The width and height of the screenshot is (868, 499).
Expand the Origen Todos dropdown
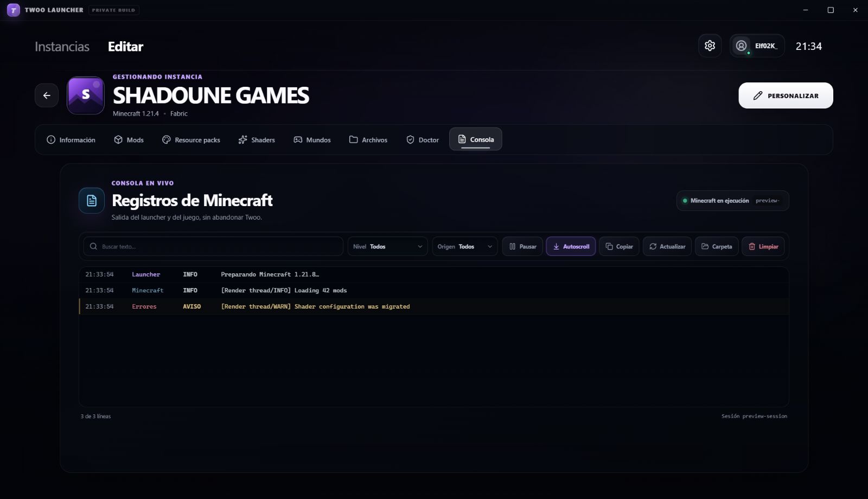click(x=465, y=246)
